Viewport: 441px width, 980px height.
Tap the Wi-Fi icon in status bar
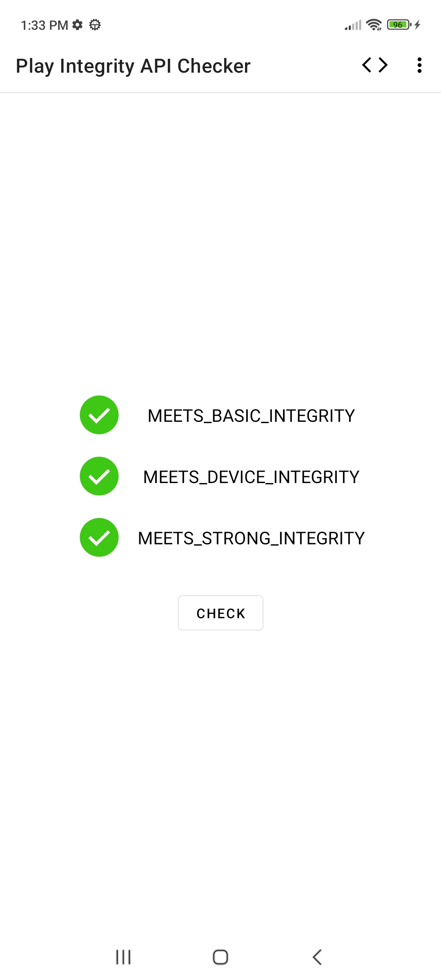pyautogui.click(x=374, y=25)
